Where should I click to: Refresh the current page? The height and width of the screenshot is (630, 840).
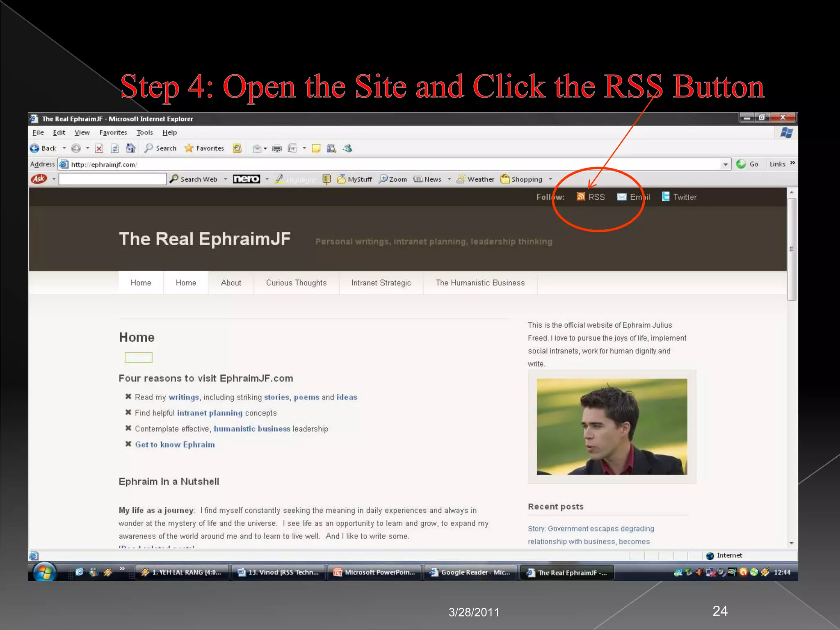tap(115, 148)
